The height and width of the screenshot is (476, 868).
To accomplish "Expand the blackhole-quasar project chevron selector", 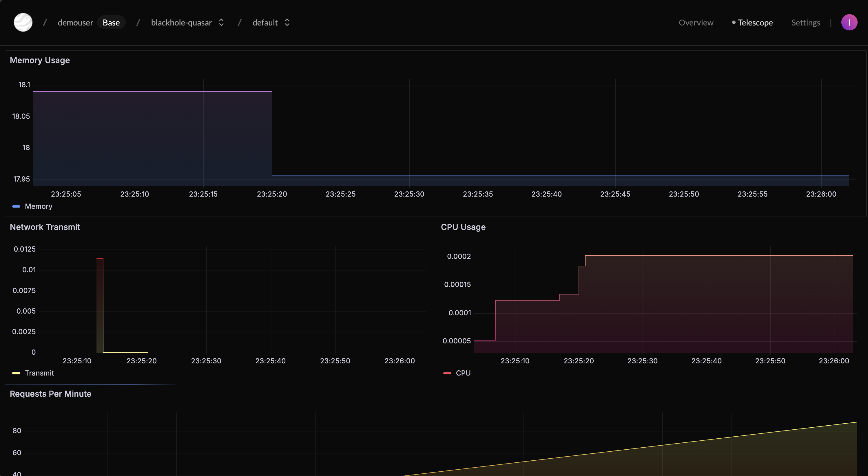I will 221,23.
